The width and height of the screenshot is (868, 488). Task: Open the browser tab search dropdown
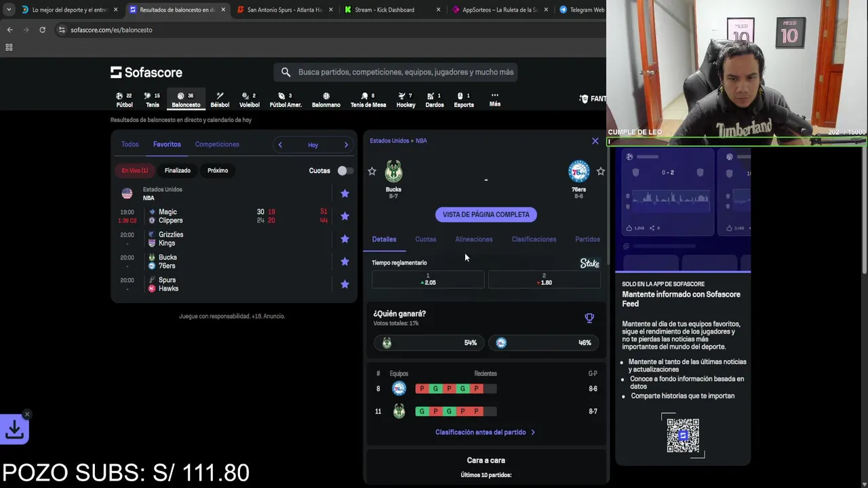click(8, 9)
